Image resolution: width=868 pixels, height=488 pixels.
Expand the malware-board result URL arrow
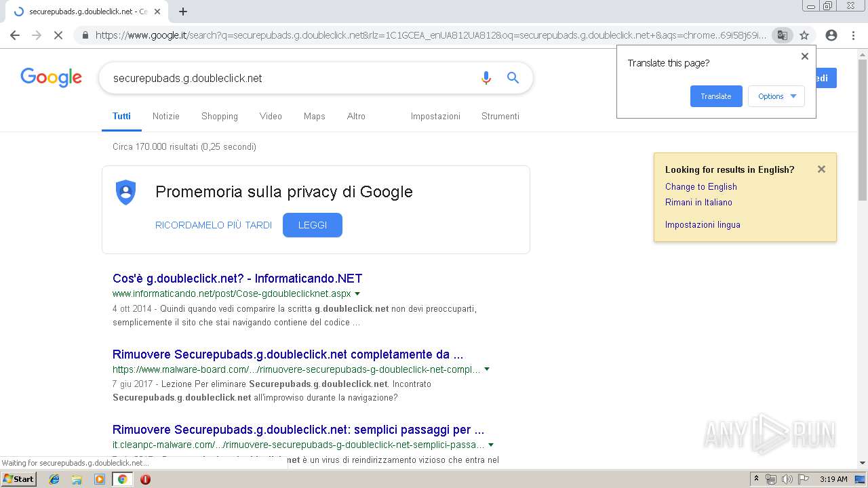tap(487, 370)
